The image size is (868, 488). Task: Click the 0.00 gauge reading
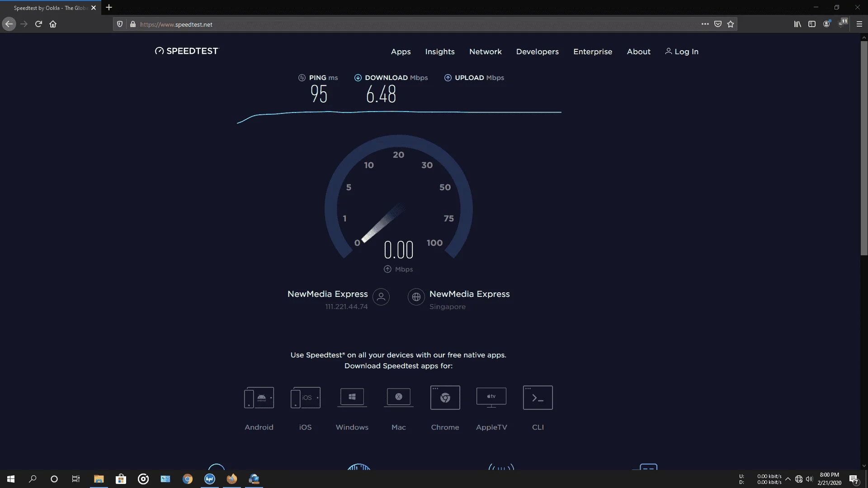point(398,250)
